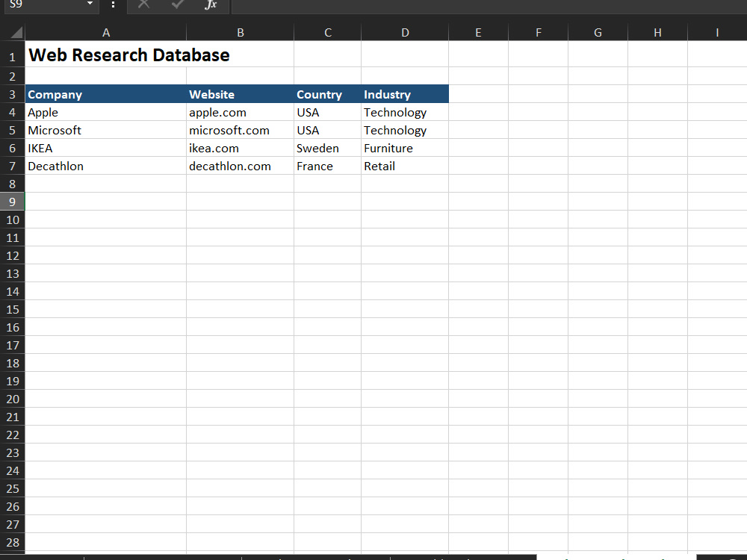
Task: Select row 12 header
Action: [13, 255]
